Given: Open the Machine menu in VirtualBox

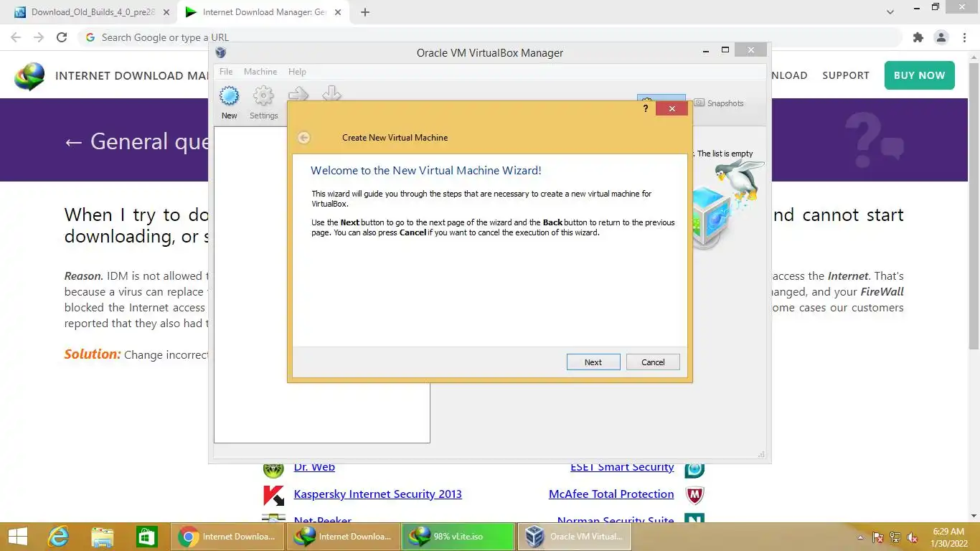Looking at the screenshot, I should click(x=260, y=72).
